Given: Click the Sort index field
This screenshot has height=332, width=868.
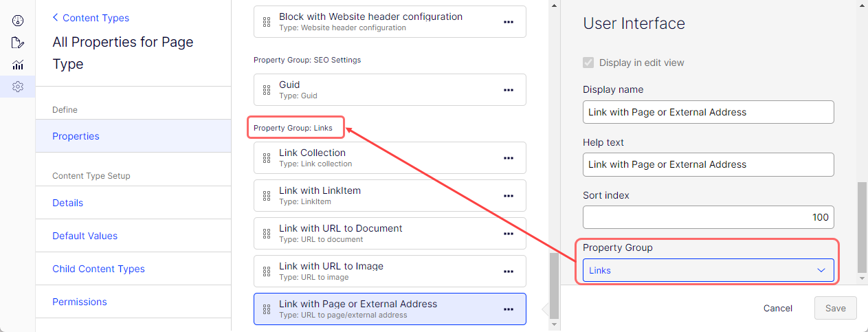Looking at the screenshot, I should coord(709,217).
